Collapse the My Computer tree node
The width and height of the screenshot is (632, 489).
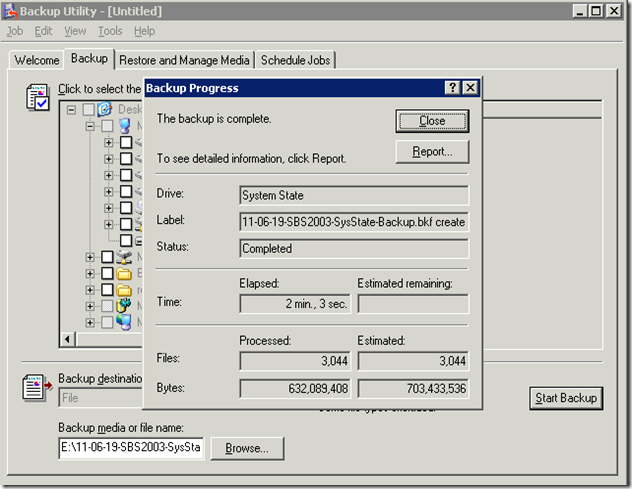tap(90, 126)
